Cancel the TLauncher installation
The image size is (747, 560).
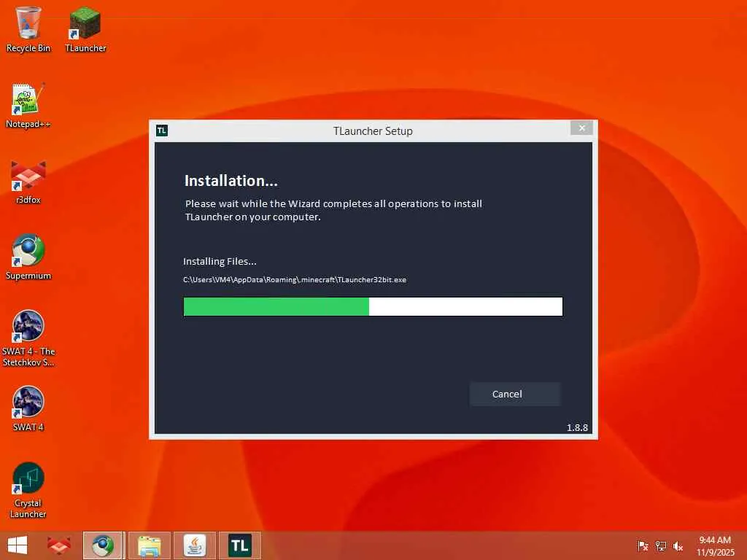515,394
